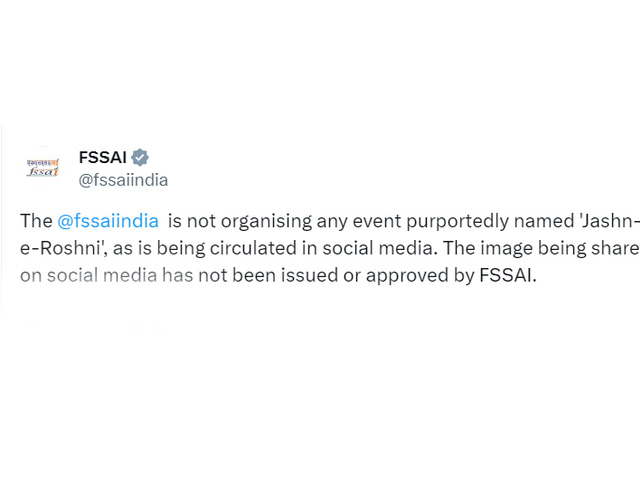Viewport: 640px width, 480px height.
Task: Click 'social media.' ending the first sentence
Action: [x=380, y=248]
